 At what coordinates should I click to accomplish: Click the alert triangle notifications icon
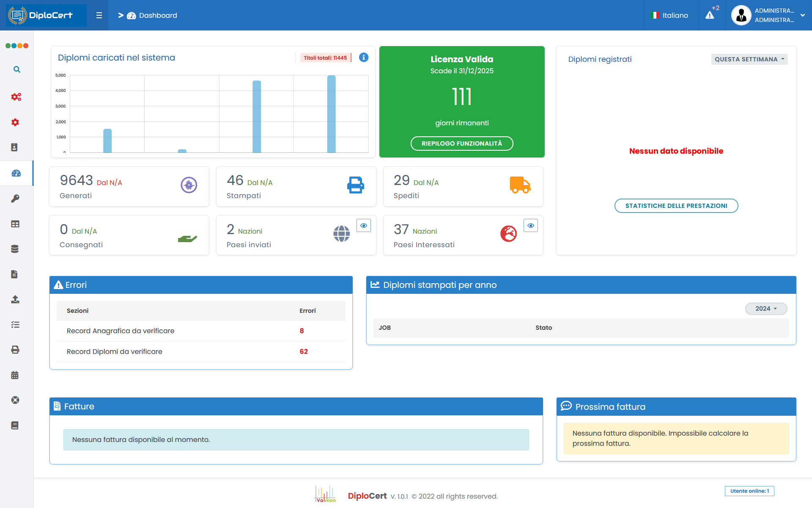(710, 15)
